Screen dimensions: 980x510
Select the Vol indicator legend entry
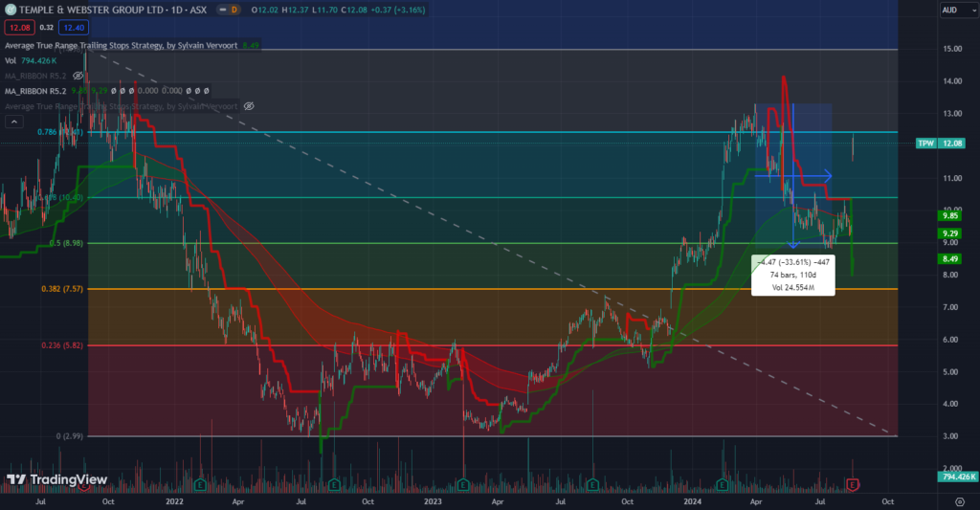11,60
